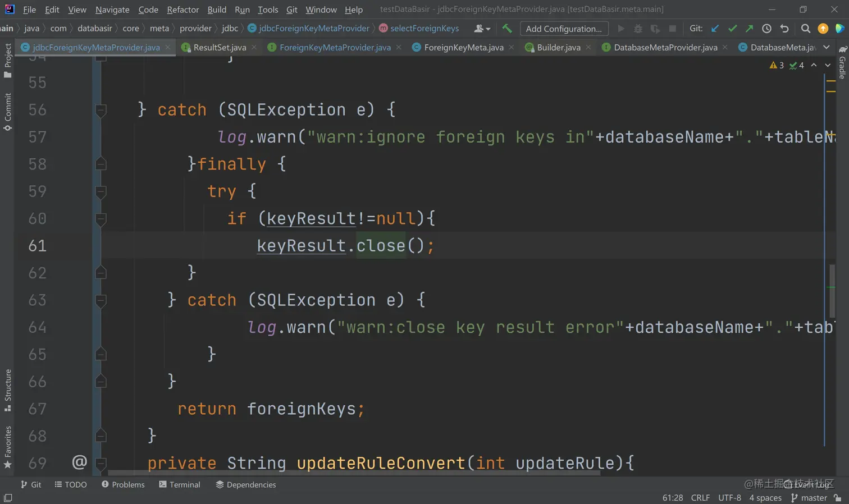Image resolution: width=849 pixels, height=504 pixels.
Task: Click the Git Push arrow icon
Action: click(750, 28)
